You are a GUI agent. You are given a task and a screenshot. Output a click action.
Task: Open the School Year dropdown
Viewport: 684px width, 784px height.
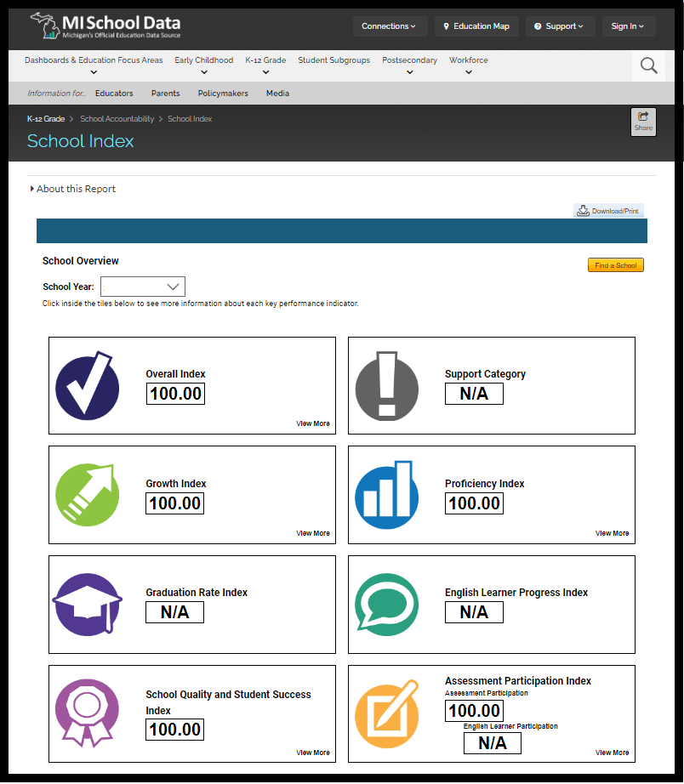143,287
